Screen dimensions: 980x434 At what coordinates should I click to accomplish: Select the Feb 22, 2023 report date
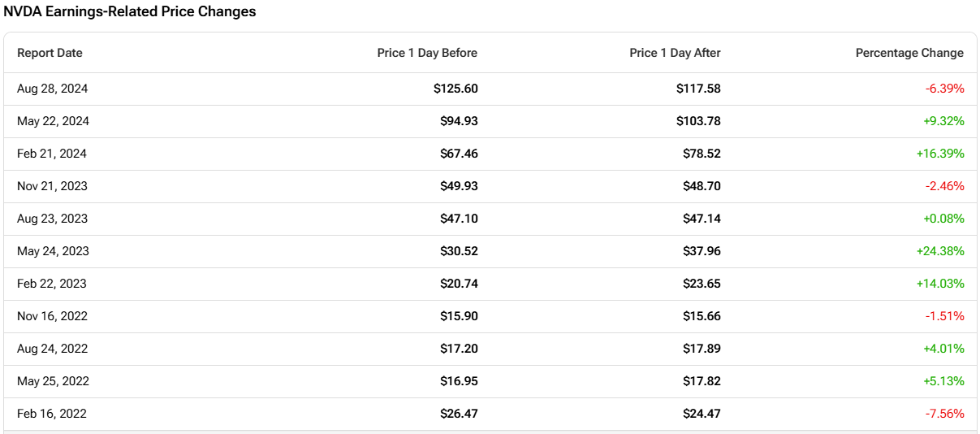point(52,284)
